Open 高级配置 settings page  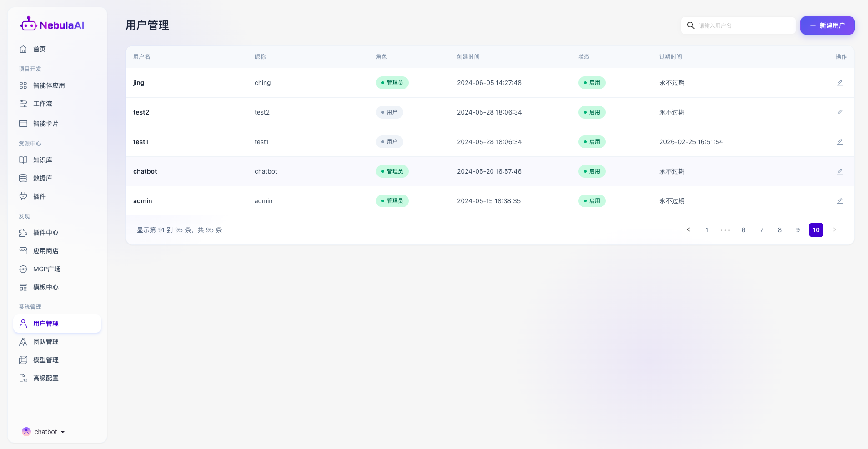(45, 378)
